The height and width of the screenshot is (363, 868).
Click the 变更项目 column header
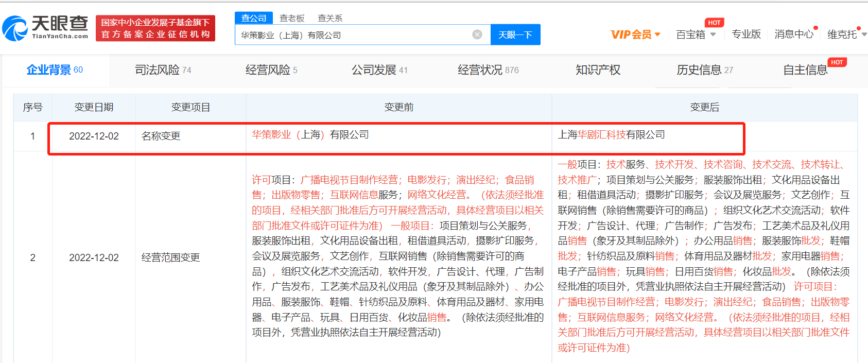point(190,107)
